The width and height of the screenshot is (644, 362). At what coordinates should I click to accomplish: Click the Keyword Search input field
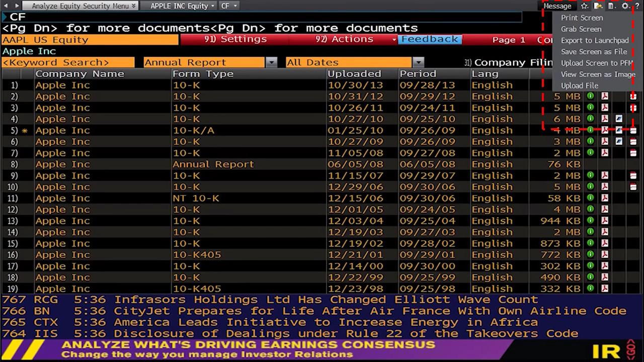(x=68, y=62)
